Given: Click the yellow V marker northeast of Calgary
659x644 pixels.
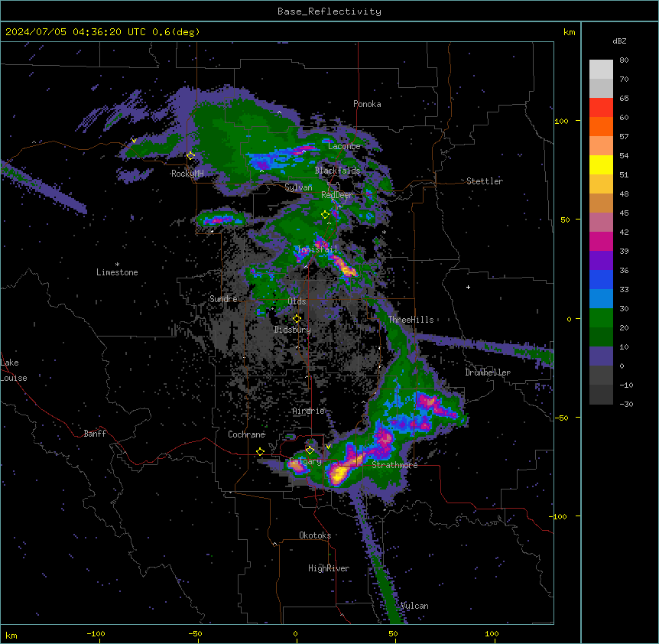Looking at the screenshot, I should tap(328, 447).
